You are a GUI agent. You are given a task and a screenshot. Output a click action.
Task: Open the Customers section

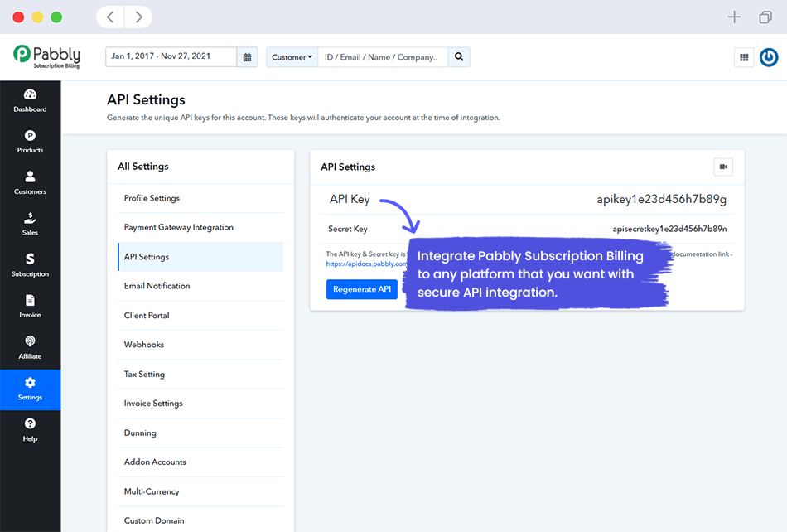tap(30, 183)
